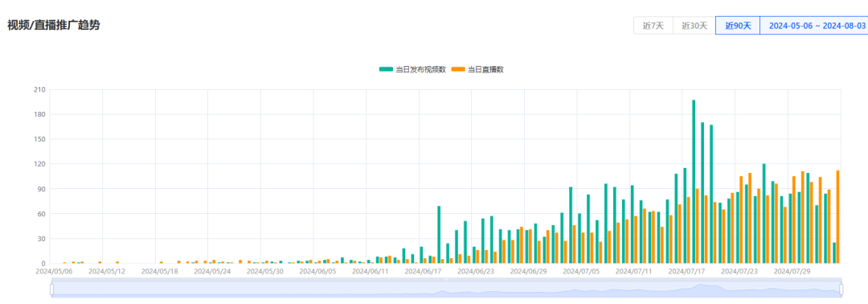
Task: Click the 视频/直播推广趋势 chart title
Action: pos(53,25)
